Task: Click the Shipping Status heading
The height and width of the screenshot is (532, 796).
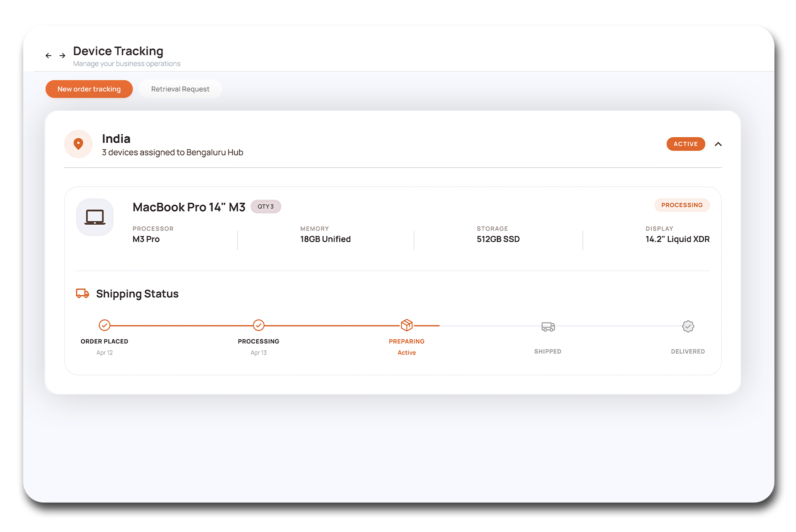Action: point(137,294)
